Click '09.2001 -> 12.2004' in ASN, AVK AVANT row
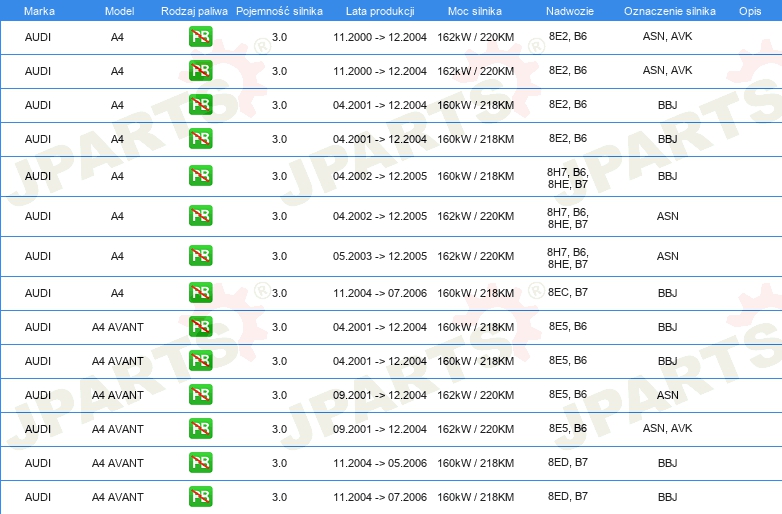This screenshot has height=514, width=782. [x=380, y=429]
